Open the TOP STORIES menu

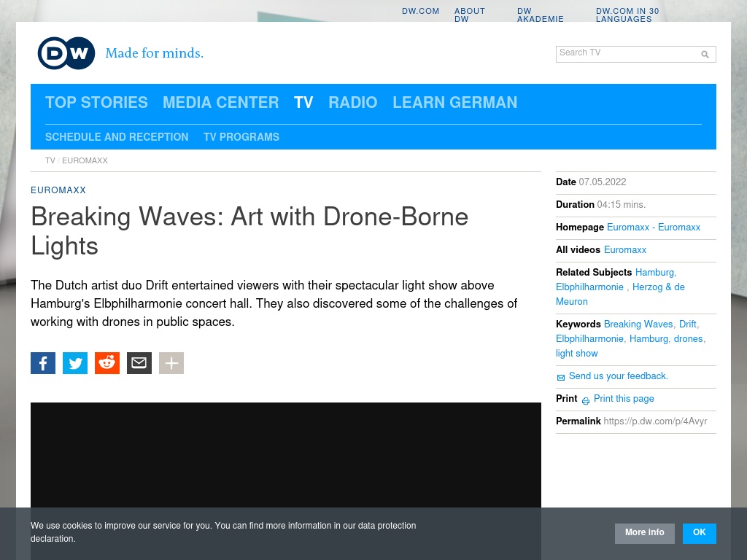97,102
